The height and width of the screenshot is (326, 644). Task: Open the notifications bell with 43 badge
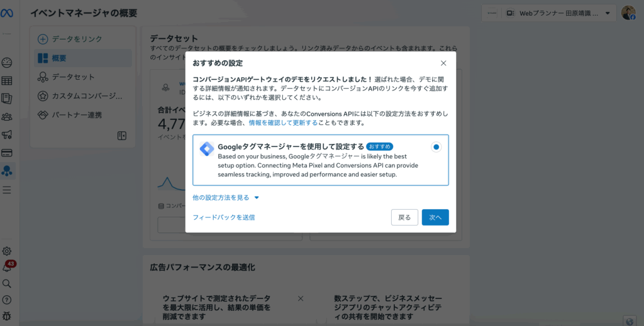point(7,268)
